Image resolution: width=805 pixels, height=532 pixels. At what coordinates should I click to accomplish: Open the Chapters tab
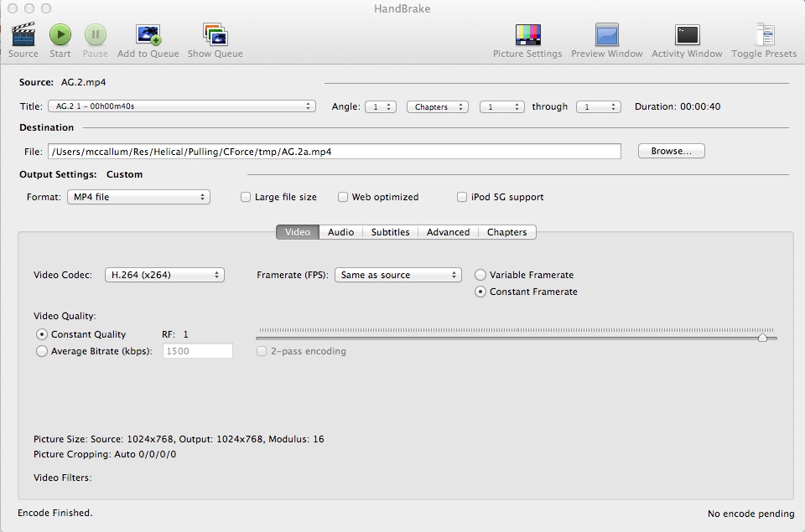tap(507, 232)
